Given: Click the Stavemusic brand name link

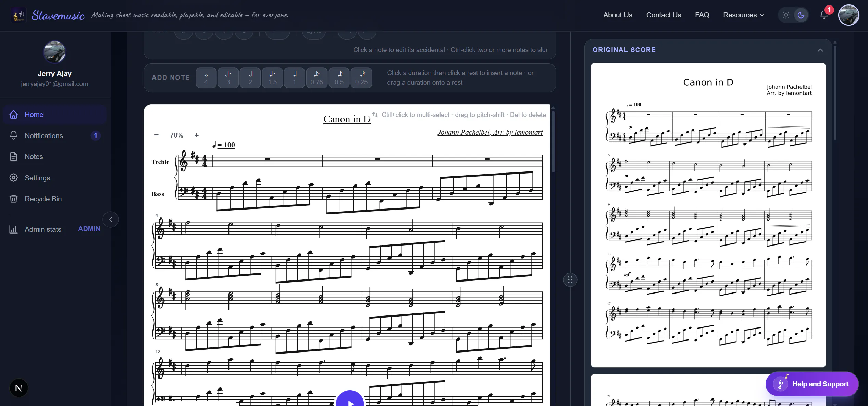Looking at the screenshot, I should tap(58, 15).
